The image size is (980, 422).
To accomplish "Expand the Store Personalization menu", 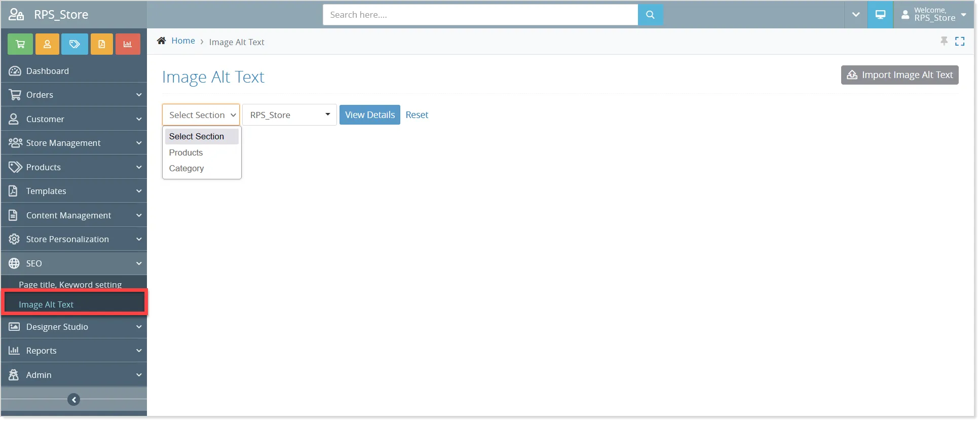I will pos(74,239).
